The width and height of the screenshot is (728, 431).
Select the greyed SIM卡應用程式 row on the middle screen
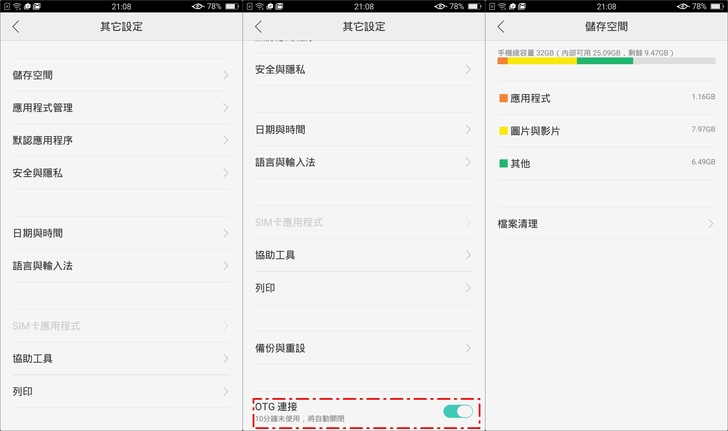point(364,222)
